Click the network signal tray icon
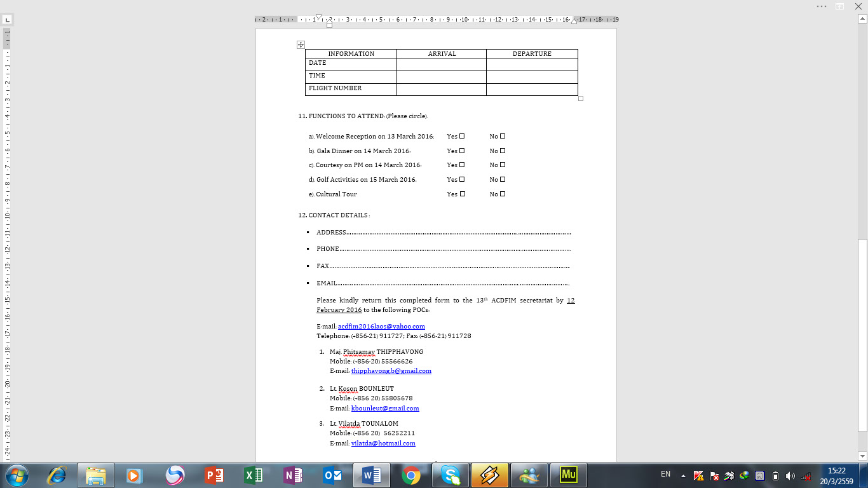 pyautogui.click(x=806, y=475)
